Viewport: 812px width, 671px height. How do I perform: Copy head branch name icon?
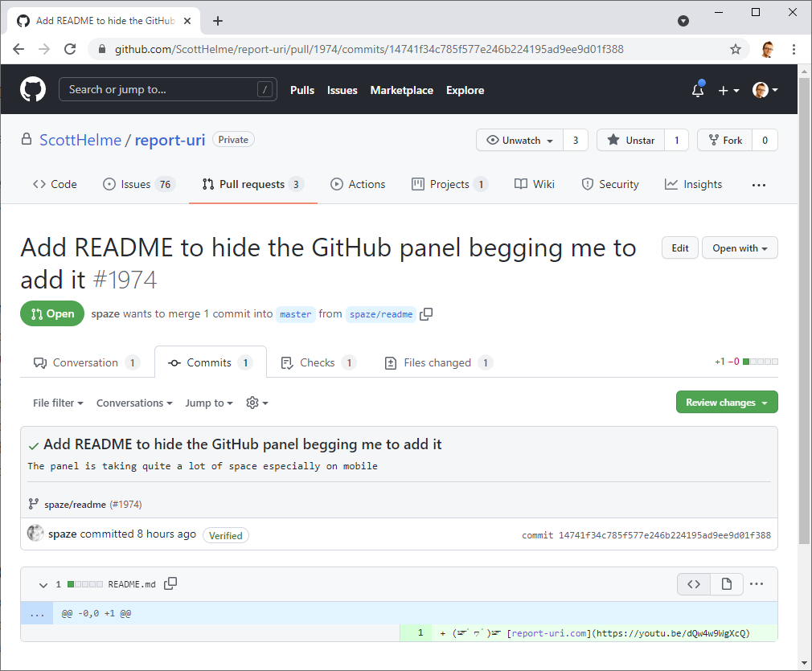point(426,314)
